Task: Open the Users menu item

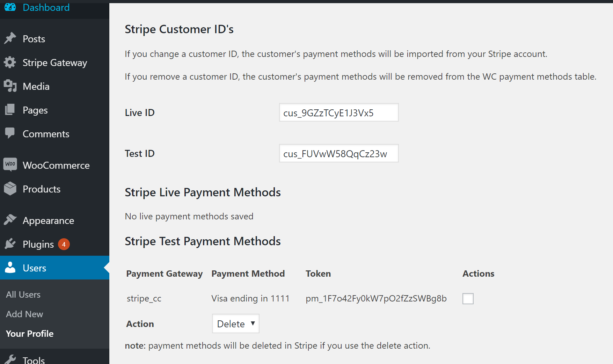Action: pos(34,268)
